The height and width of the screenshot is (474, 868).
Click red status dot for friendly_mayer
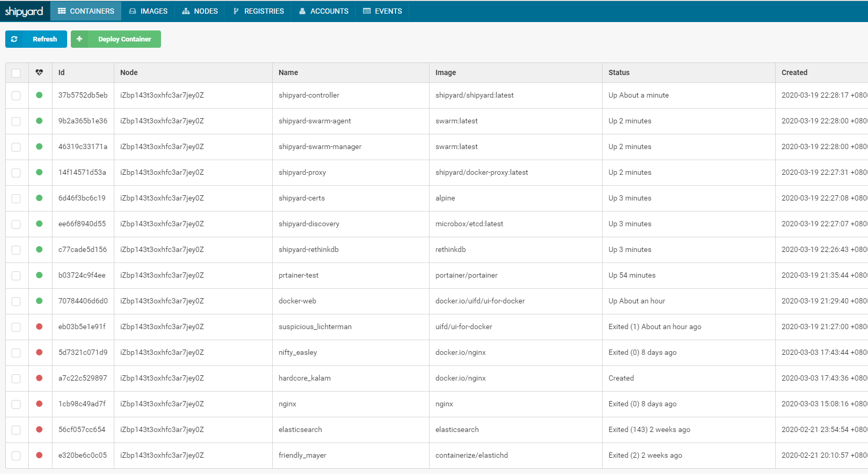(x=39, y=455)
